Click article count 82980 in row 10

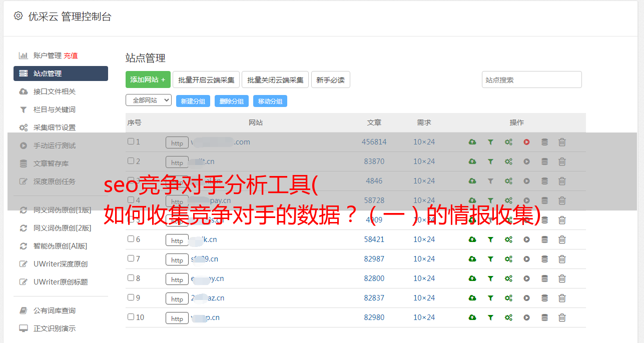(x=374, y=317)
